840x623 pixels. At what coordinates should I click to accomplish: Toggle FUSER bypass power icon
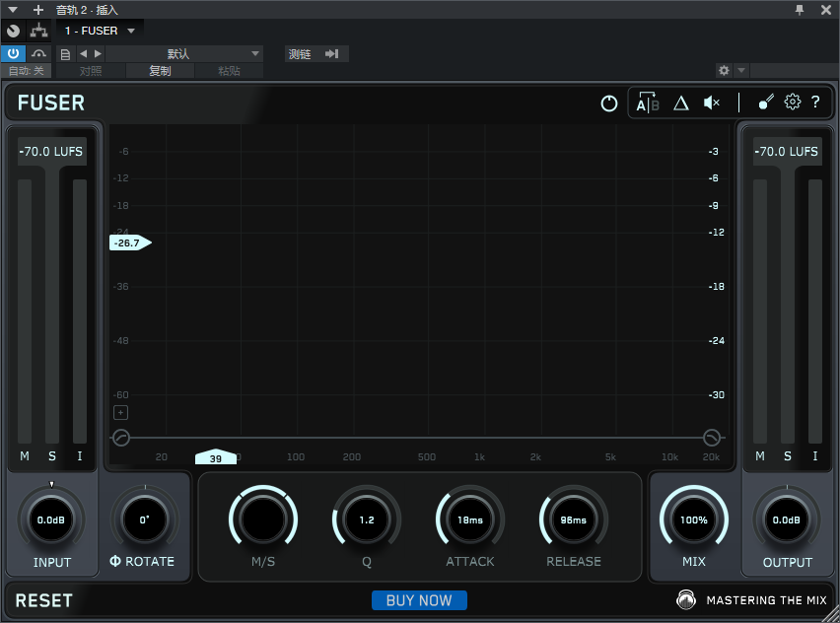point(608,103)
